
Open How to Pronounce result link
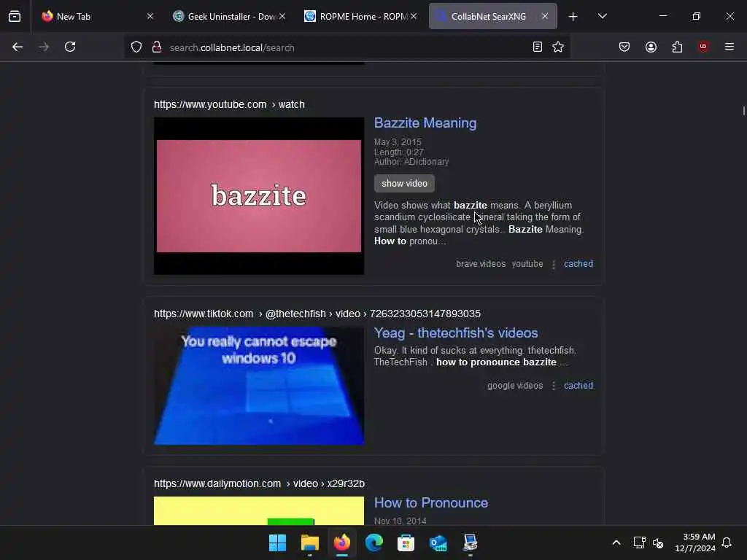tap(430, 503)
